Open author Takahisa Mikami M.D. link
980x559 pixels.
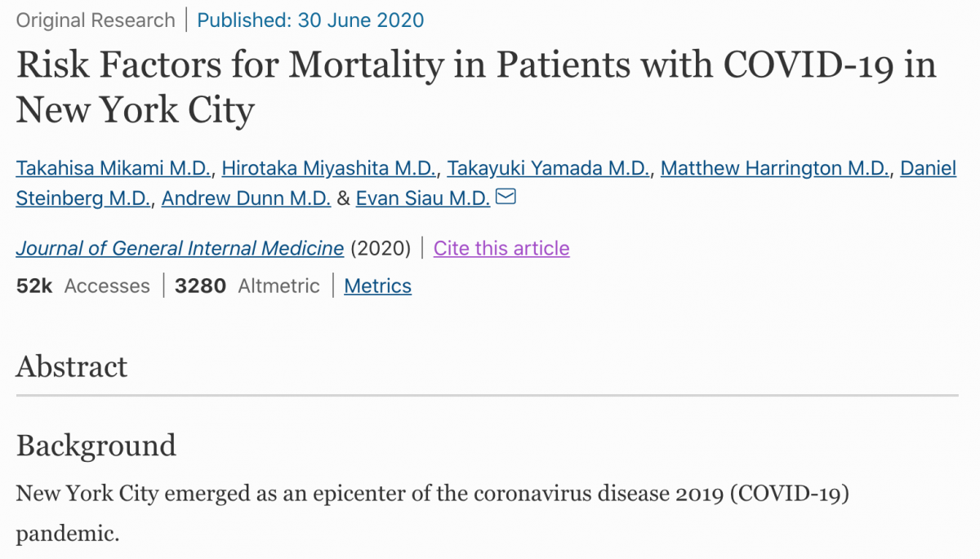pos(114,169)
